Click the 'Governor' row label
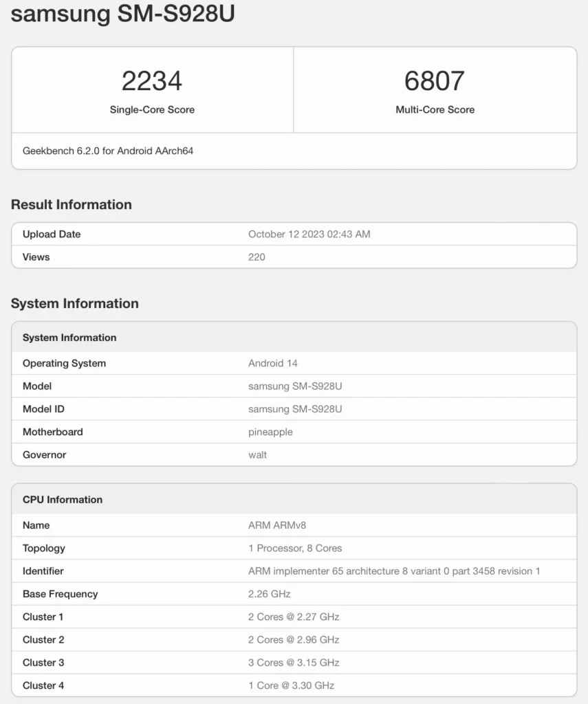Viewport: 588px width, 704px height. pos(45,455)
